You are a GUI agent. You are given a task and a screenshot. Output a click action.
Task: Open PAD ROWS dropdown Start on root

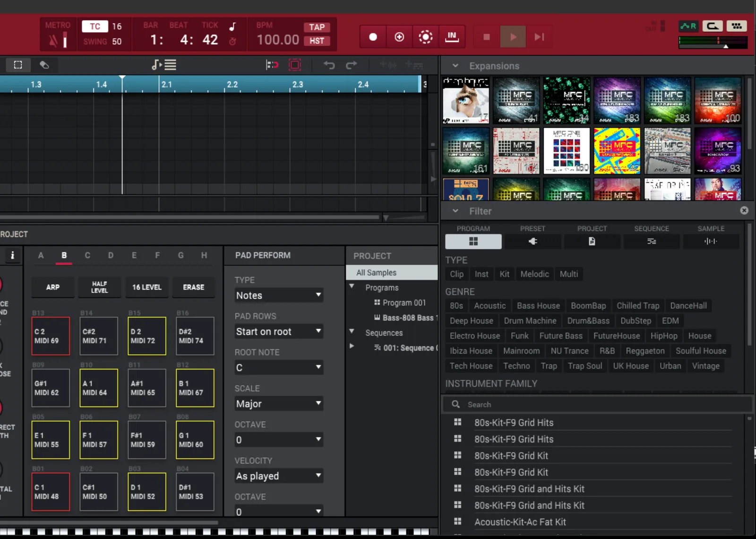[x=279, y=331]
